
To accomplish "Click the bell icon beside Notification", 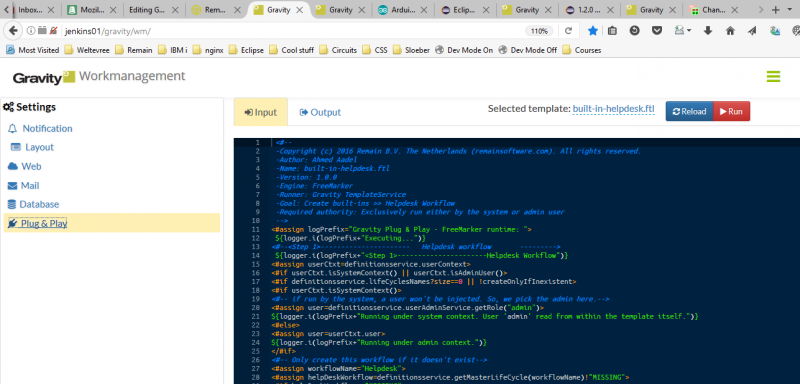I will (x=13, y=129).
